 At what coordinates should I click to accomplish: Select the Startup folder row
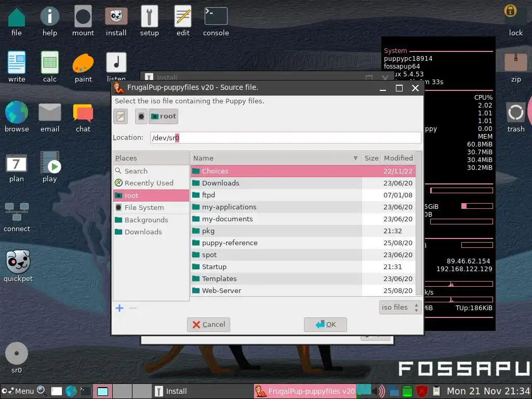[x=303, y=267]
